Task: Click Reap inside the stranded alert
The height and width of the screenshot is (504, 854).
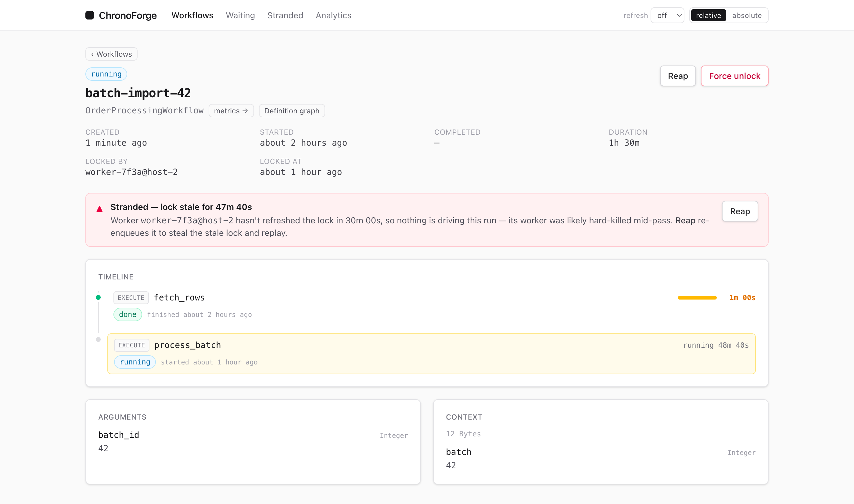Action: click(x=740, y=211)
